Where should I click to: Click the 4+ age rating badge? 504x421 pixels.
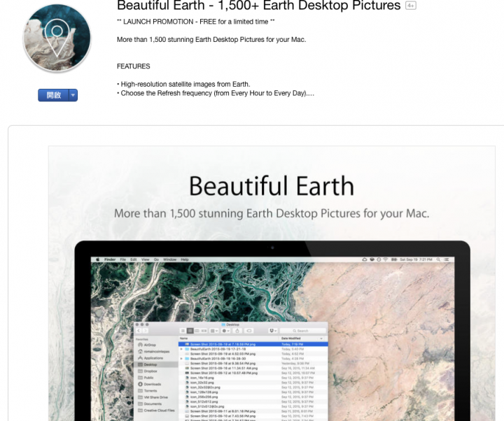tap(410, 6)
